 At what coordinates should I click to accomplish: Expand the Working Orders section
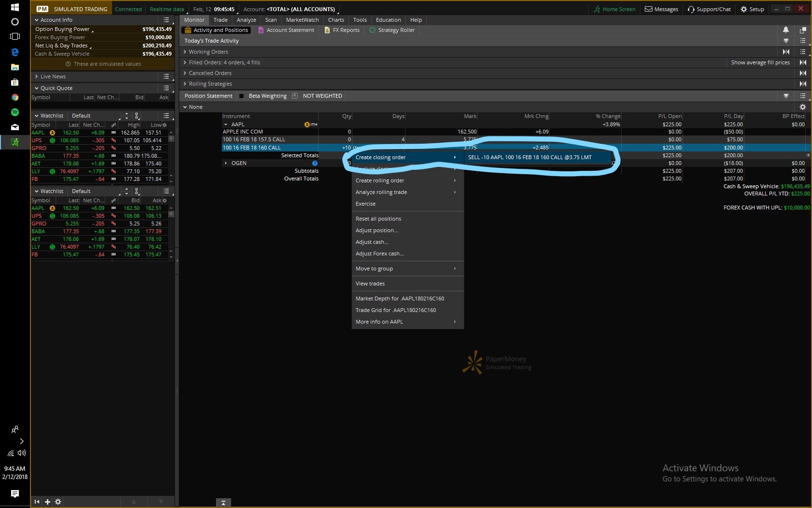pyautogui.click(x=185, y=52)
